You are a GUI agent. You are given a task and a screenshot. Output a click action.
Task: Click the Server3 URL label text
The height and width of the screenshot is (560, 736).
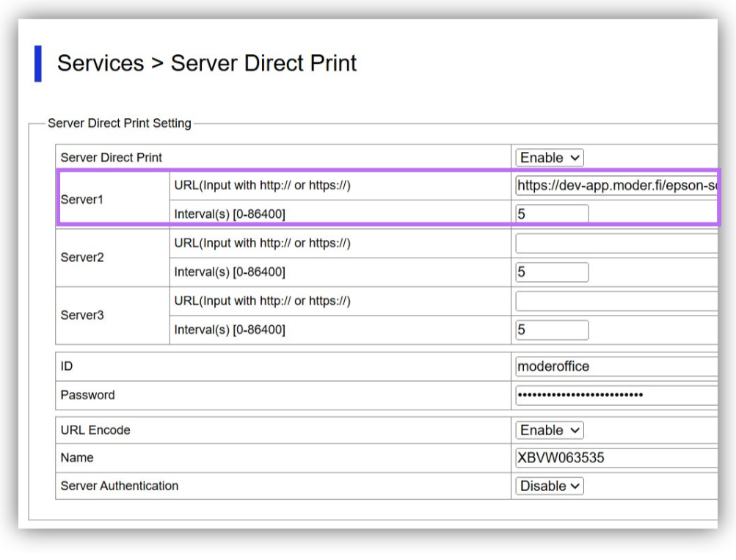click(263, 301)
